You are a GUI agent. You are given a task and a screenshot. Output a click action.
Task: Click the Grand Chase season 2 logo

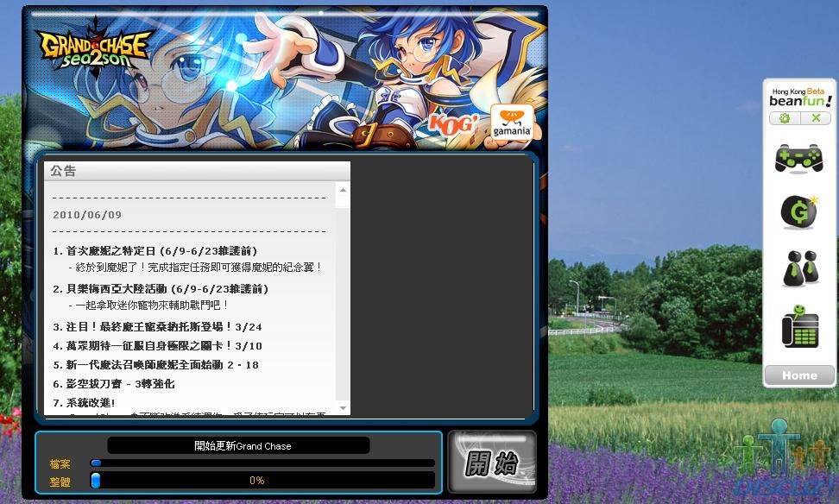click(96, 50)
